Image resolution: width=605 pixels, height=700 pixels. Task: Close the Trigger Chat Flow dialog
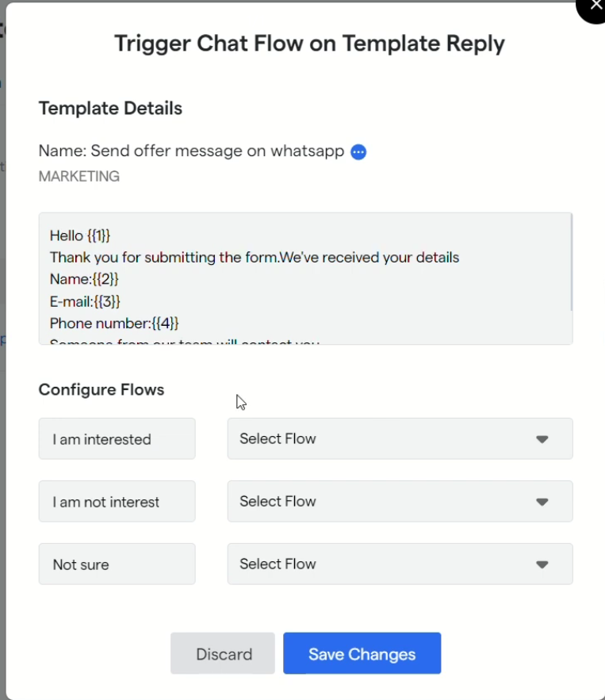[x=595, y=6]
